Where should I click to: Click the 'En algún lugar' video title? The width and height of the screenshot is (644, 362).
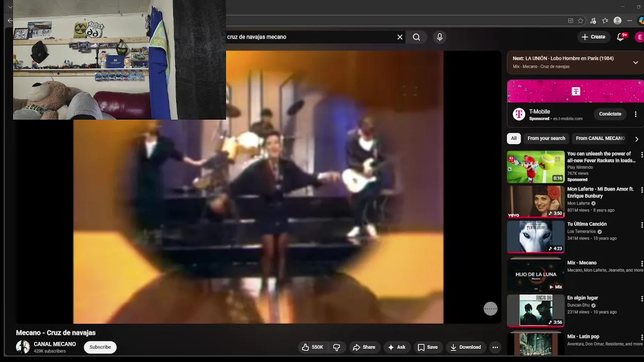click(583, 298)
